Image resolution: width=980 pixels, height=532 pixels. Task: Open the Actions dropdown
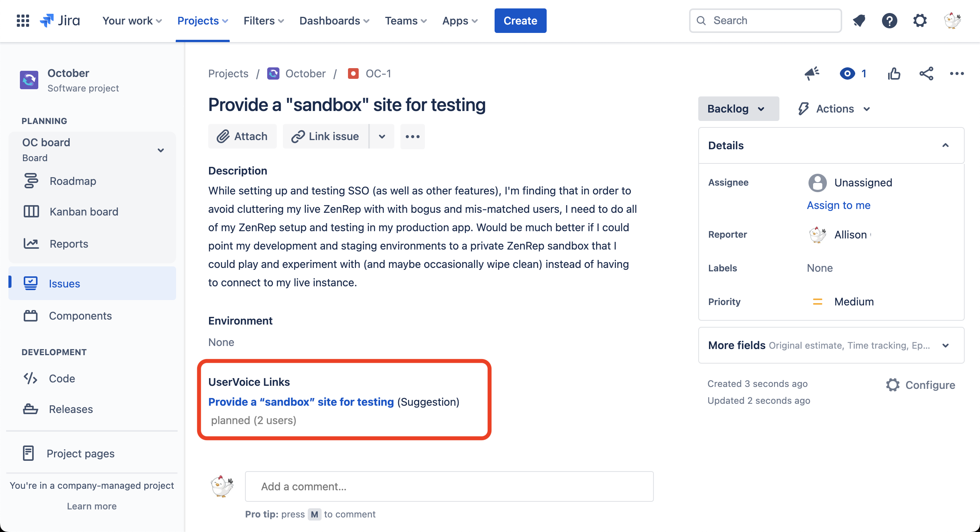835,109
